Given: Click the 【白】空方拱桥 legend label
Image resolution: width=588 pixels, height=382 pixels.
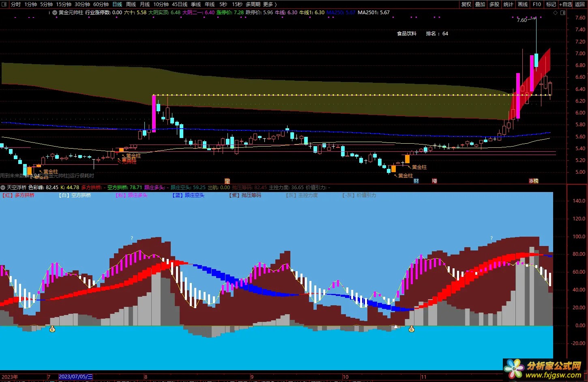Looking at the screenshot, I should (x=75, y=195).
